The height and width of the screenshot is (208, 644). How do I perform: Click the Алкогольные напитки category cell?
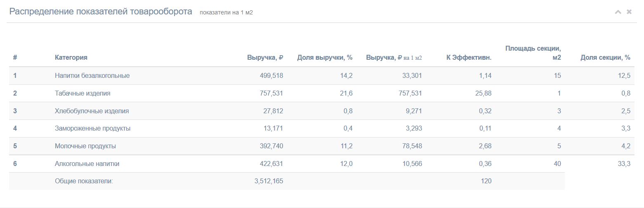(x=87, y=164)
